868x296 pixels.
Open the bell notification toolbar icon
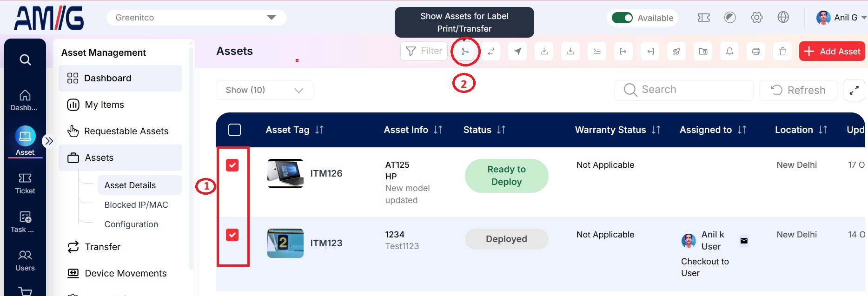click(729, 52)
